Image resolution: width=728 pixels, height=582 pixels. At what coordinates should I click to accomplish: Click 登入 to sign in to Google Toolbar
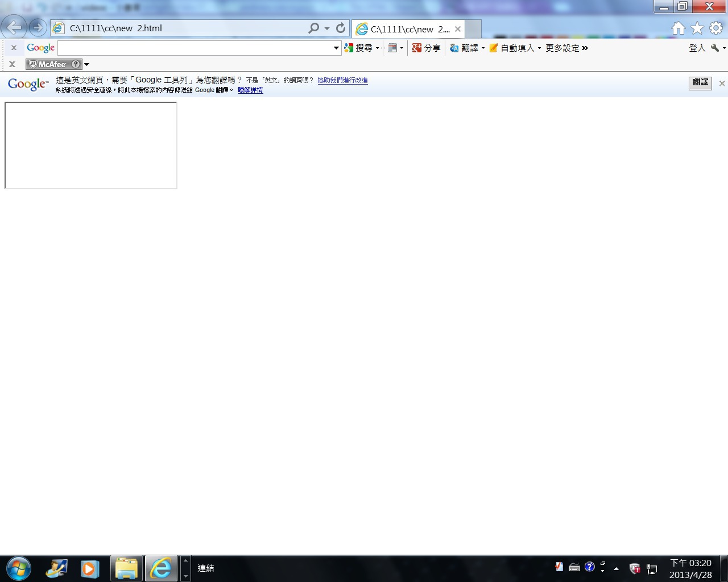[x=697, y=48]
